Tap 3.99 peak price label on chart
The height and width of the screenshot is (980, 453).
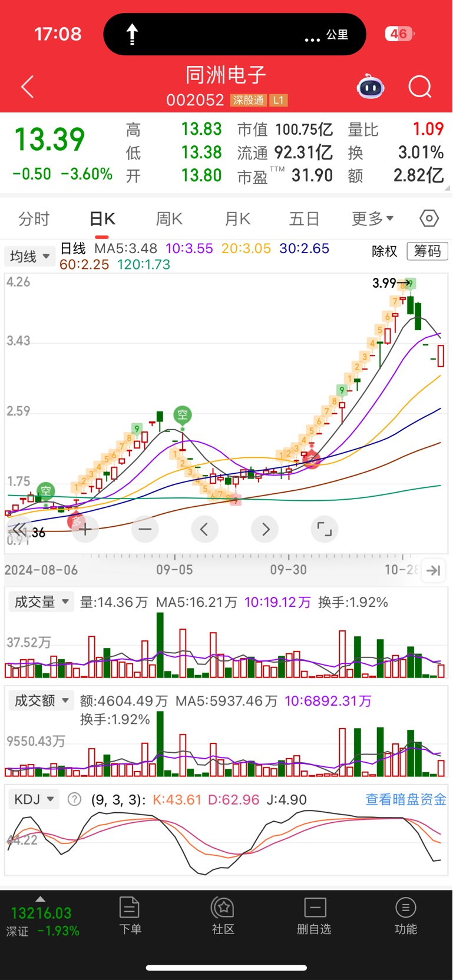click(384, 283)
